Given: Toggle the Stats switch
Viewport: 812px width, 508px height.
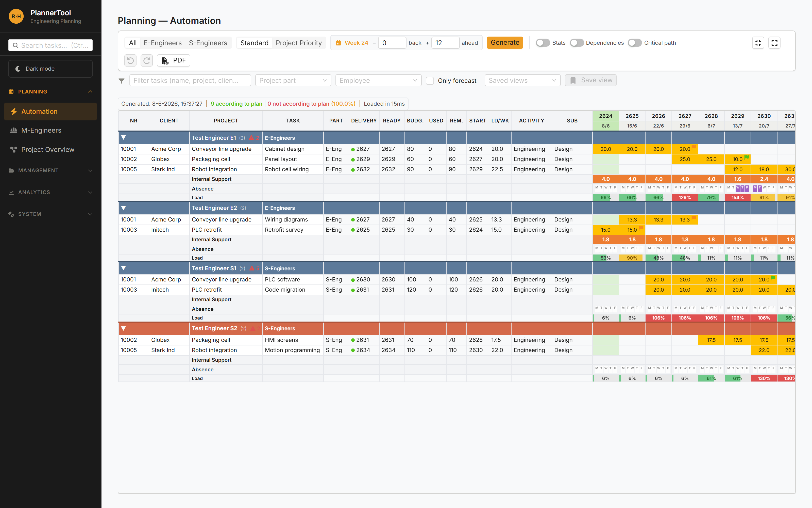Looking at the screenshot, I should pyautogui.click(x=543, y=43).
